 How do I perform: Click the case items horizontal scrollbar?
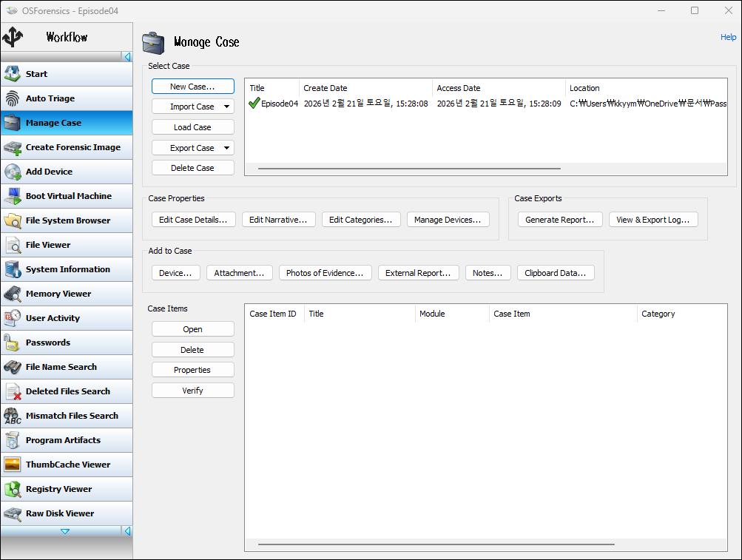(x=436, y=544)
